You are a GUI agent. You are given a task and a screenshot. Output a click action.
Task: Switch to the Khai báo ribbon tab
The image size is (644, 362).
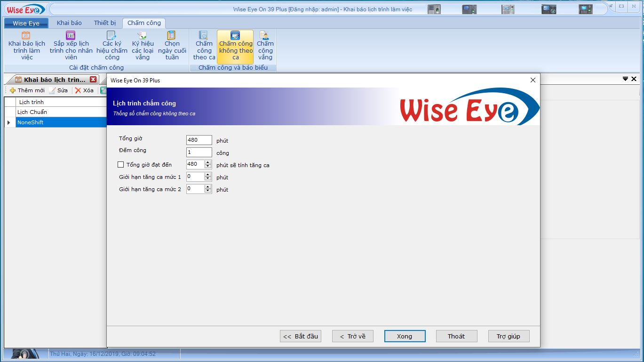(x=69, y=23)
